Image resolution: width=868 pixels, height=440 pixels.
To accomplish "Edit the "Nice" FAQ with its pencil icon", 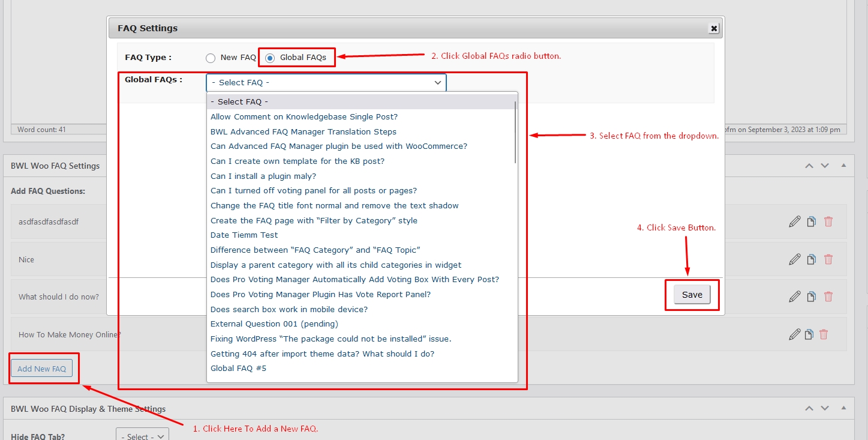I will [x=794, y=259].
